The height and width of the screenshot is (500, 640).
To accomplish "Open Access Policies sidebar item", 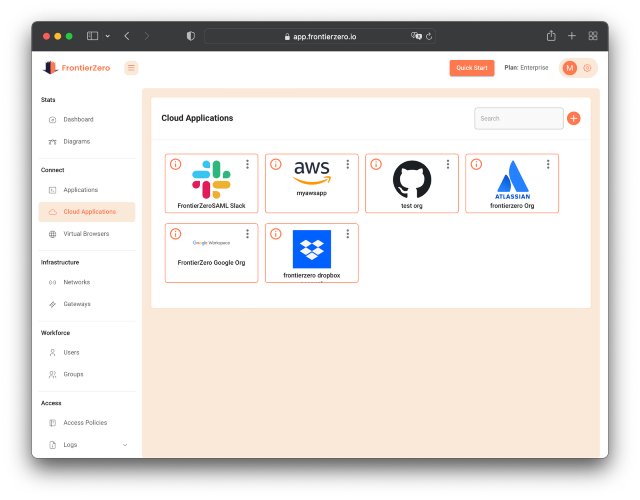I will (87, 422).
